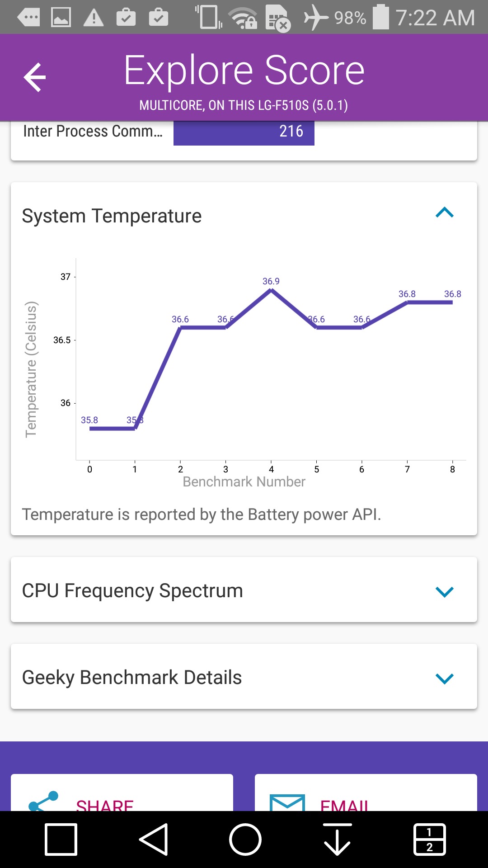Tap the Share icon

point(43,801)
